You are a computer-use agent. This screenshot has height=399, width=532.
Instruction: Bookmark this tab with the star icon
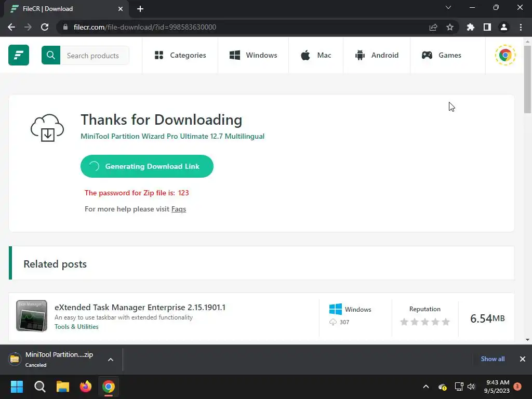(450, 27)
